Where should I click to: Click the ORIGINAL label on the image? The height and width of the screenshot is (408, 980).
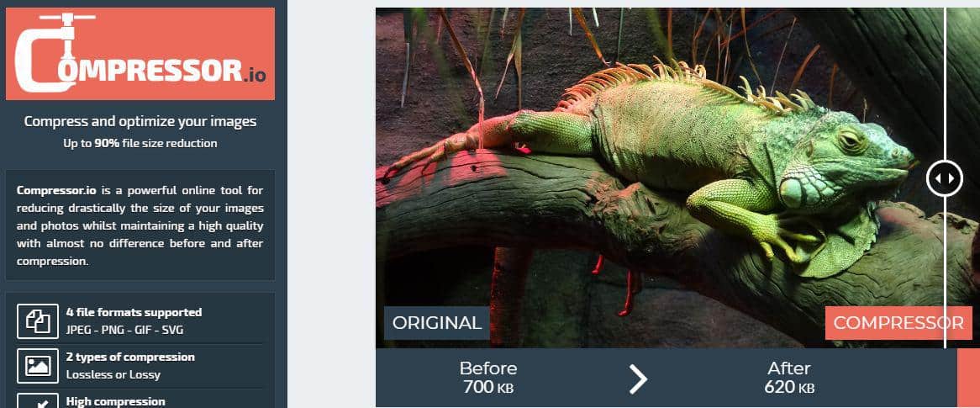pyautogui.click(x=437, y=323)
